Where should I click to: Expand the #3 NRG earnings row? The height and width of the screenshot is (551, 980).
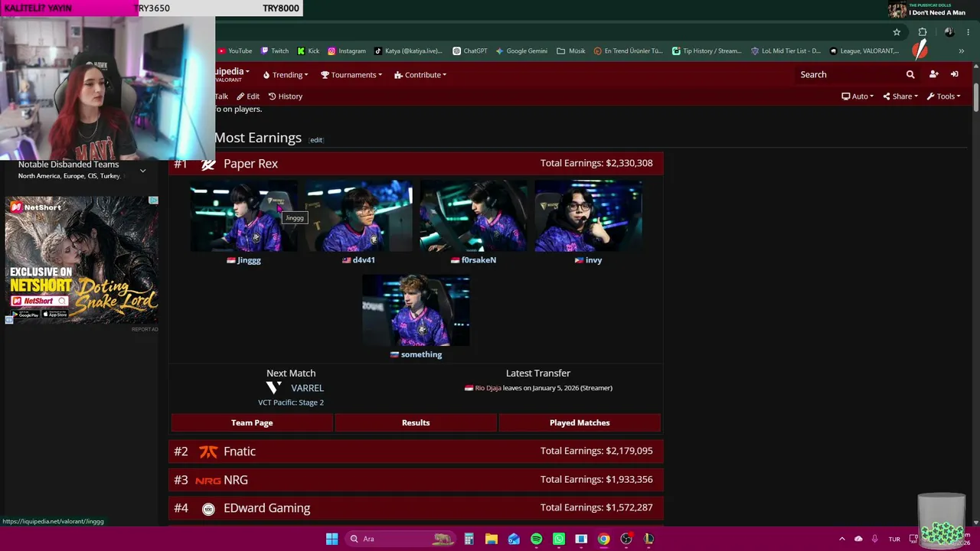click(x=416, y=480)
